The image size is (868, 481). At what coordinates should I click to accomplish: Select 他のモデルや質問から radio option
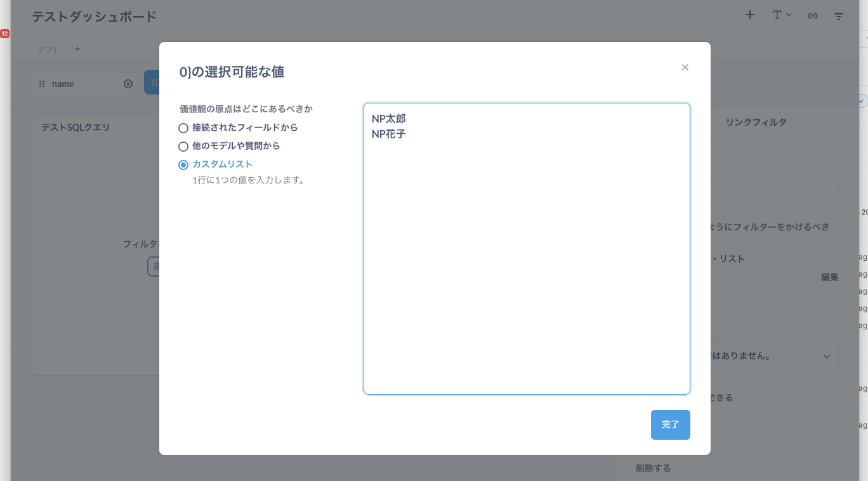pos(183,146)
